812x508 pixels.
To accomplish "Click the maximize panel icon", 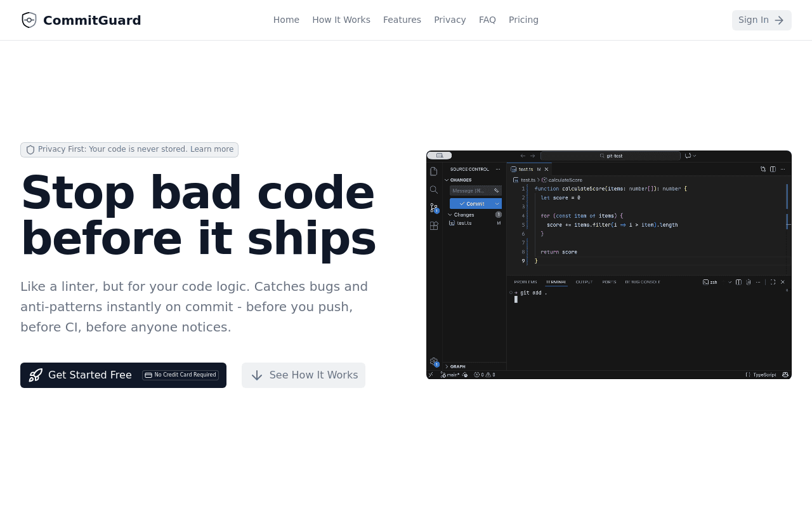I will click(773, 282).
